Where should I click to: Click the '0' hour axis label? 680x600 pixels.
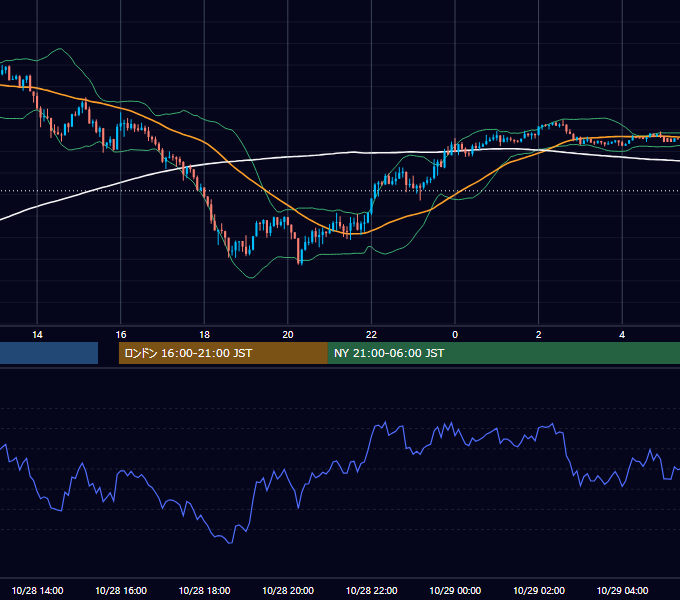click(455, 335)
